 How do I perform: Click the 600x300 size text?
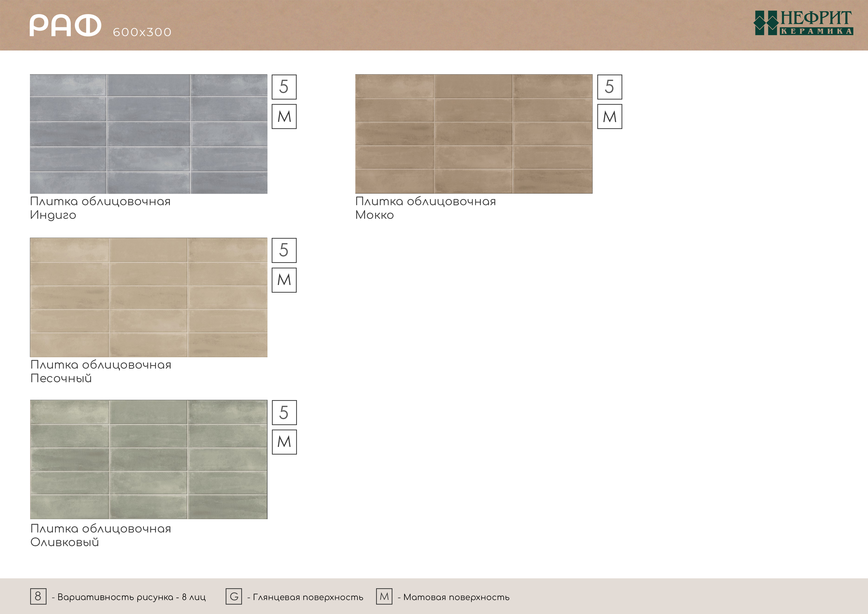142,32
